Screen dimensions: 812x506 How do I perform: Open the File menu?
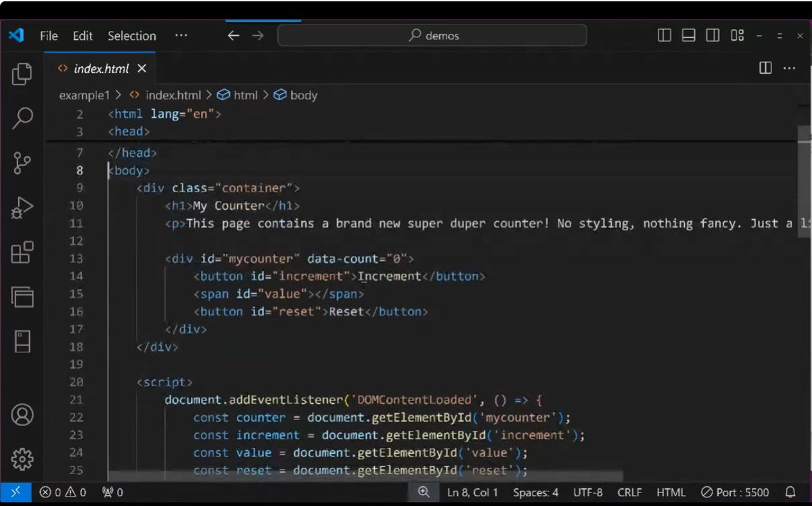(49, 36)
